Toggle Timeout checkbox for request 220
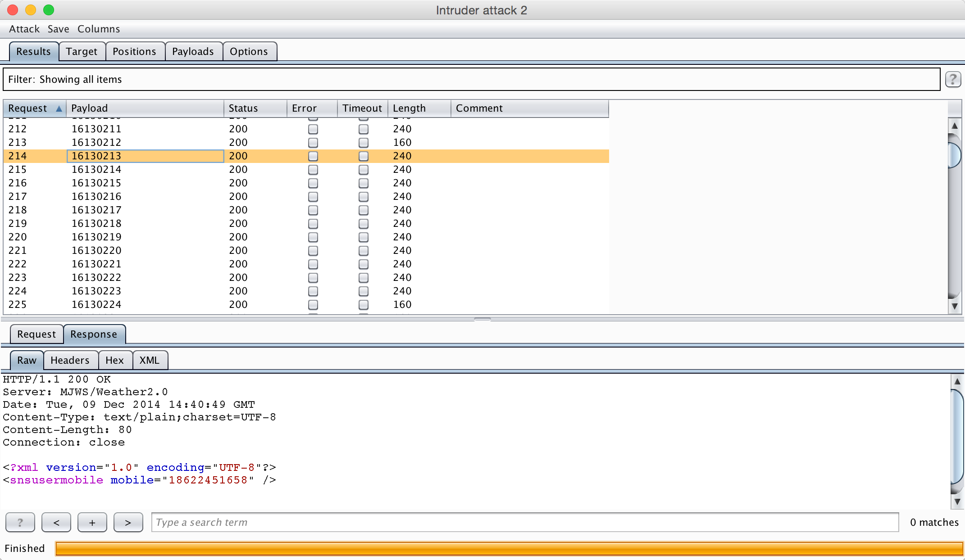The image size is (965, 560). click(364, 237)
